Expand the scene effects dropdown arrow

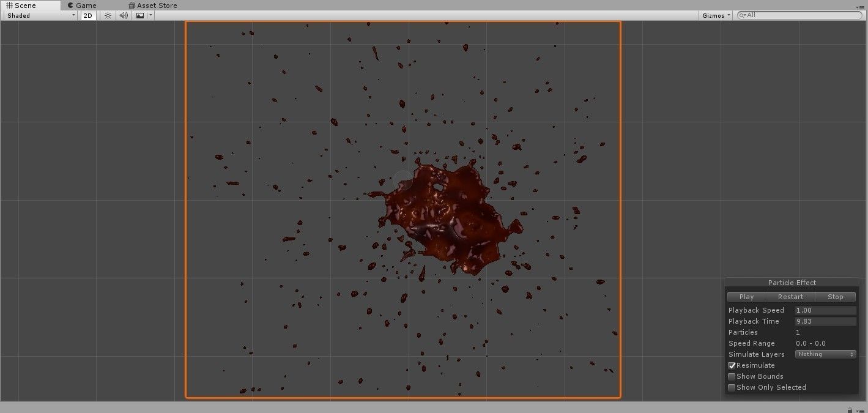[x=150, y=15]
